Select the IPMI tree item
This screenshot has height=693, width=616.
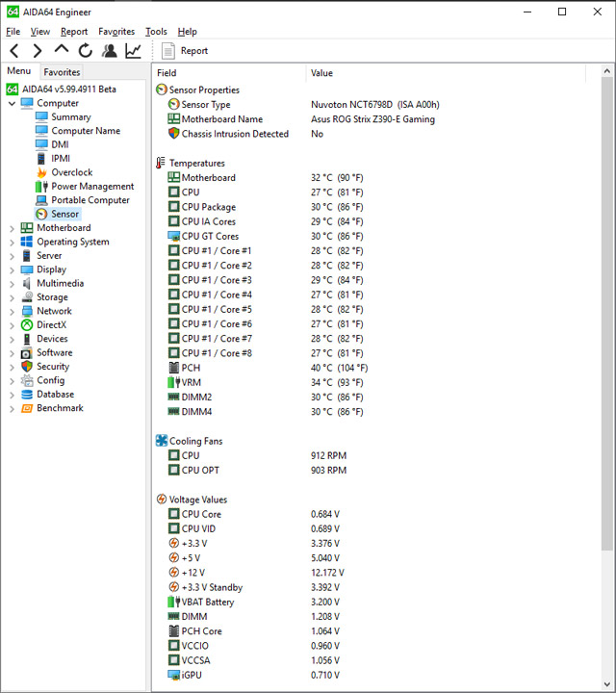(x=61, y=159)
